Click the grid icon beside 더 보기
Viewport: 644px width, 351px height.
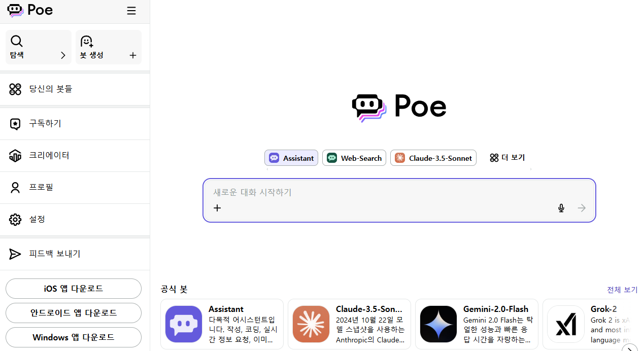point(494,158)
